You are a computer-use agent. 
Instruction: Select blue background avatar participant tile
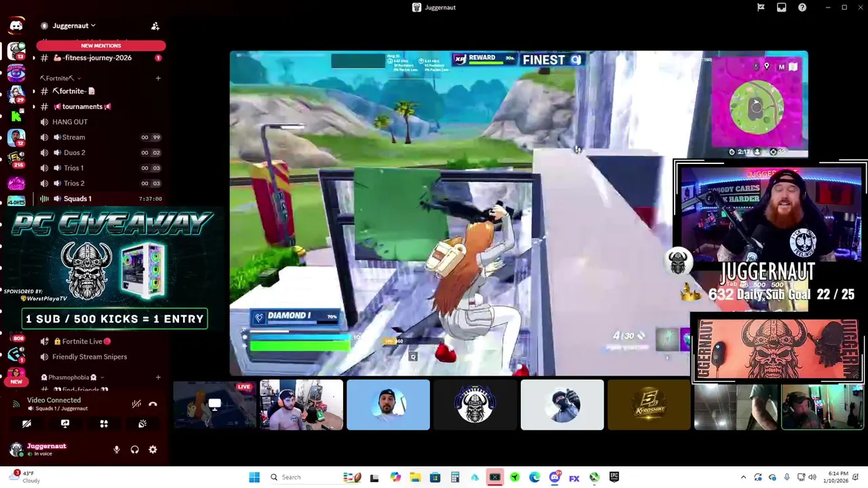(388, 405)
